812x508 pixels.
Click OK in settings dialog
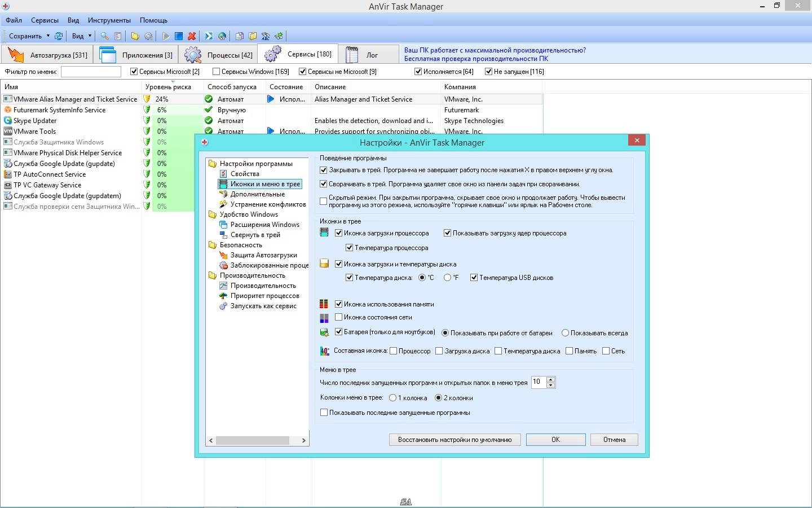[x=555, y=440]
